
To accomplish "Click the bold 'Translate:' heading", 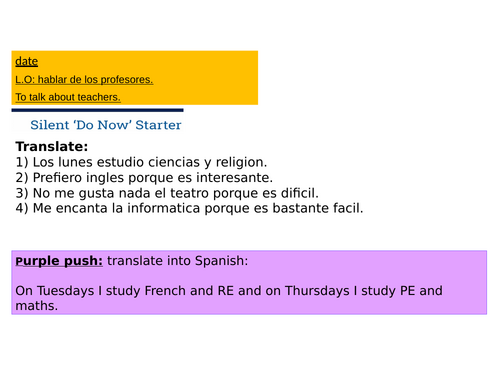I will pyautogui.click(x=52, y=147).
